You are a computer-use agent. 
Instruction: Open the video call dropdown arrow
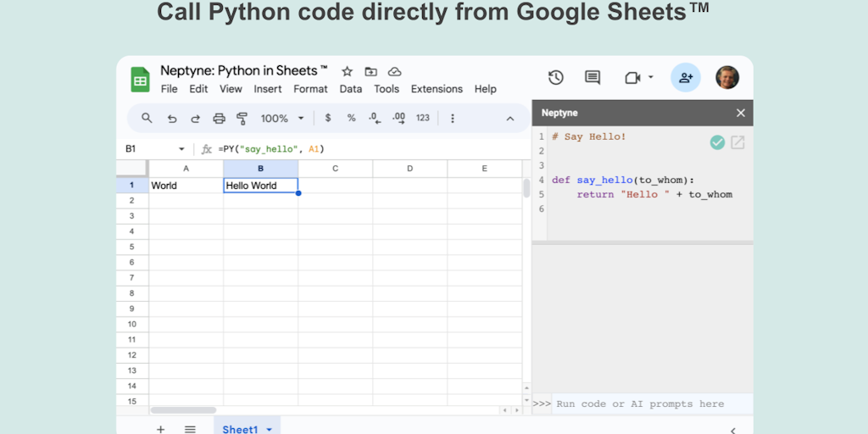click(650, 78)
